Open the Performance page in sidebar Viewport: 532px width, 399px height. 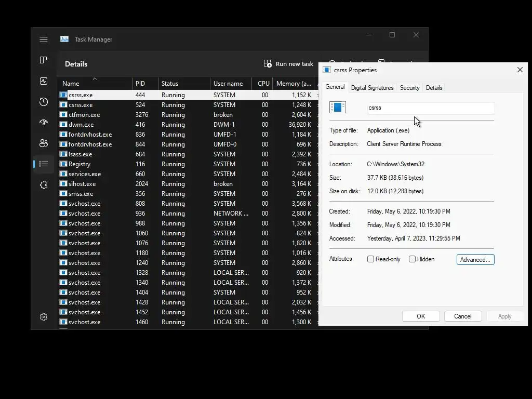[x=44, y=81]
